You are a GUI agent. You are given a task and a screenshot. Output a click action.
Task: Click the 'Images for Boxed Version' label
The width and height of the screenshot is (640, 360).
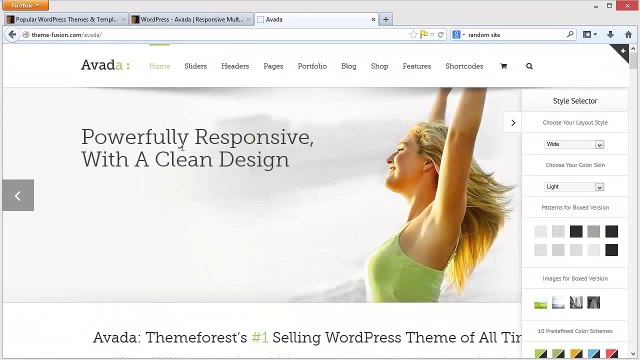pos(575,278)
